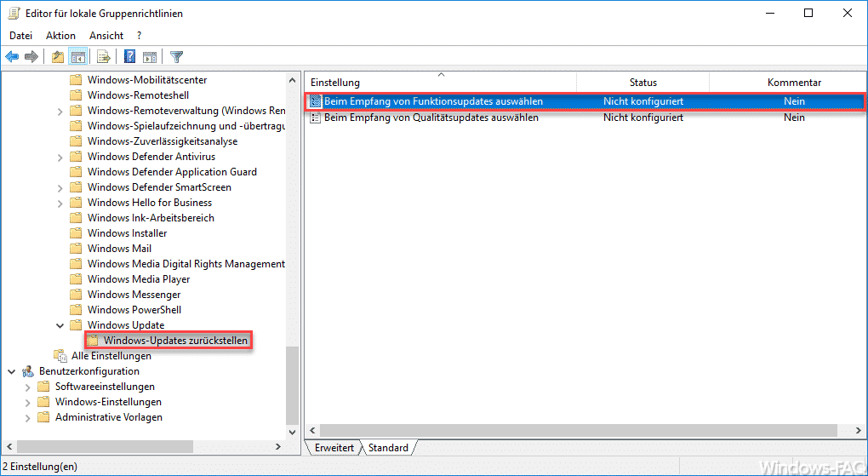The image size is (868, 476).
Task: Select Windows-Remoteshell in the tree
Action: tap(139, 95)
